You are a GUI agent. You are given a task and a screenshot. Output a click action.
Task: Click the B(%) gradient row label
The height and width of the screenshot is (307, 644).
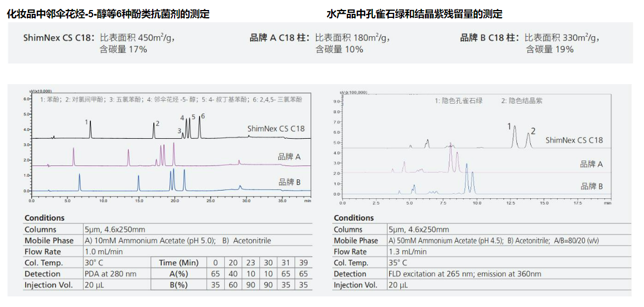[x=178, y=285]
